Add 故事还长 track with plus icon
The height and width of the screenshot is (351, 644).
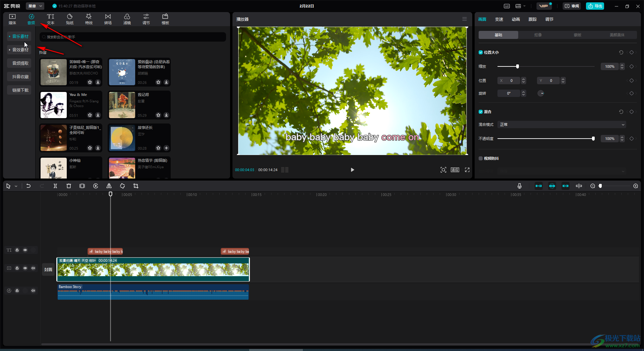click(166, 148)
